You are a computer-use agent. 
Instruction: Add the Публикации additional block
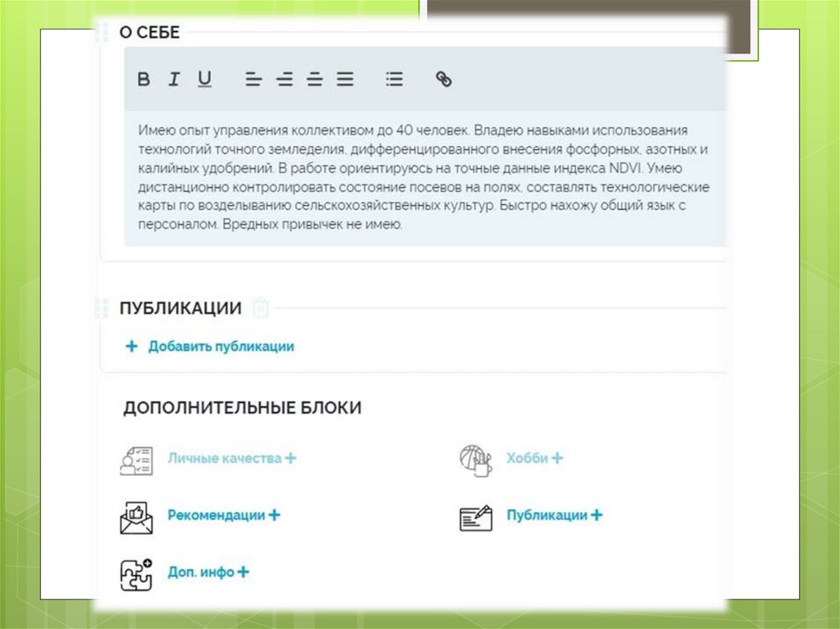coord(555,515)
